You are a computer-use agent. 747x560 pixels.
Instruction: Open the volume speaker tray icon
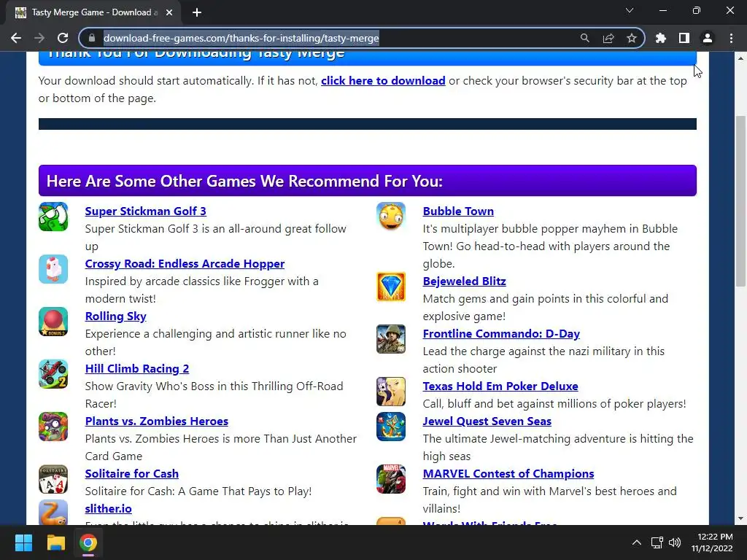[675, 542]
